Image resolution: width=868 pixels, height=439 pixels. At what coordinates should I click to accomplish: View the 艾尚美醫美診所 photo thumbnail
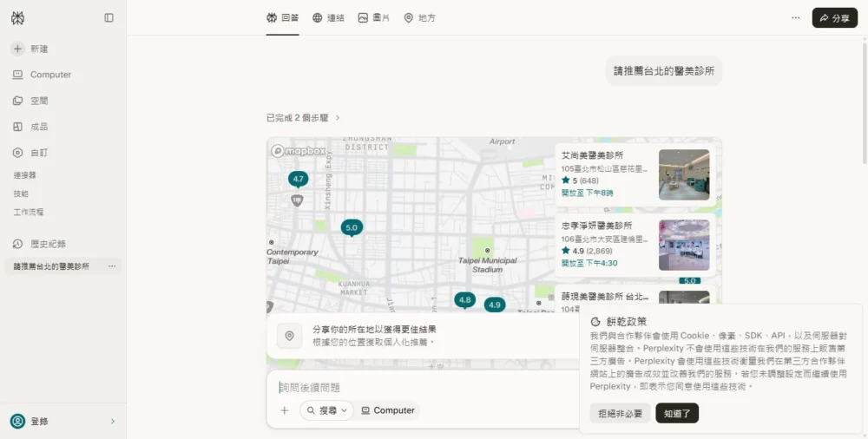click(x=684, y=174)
